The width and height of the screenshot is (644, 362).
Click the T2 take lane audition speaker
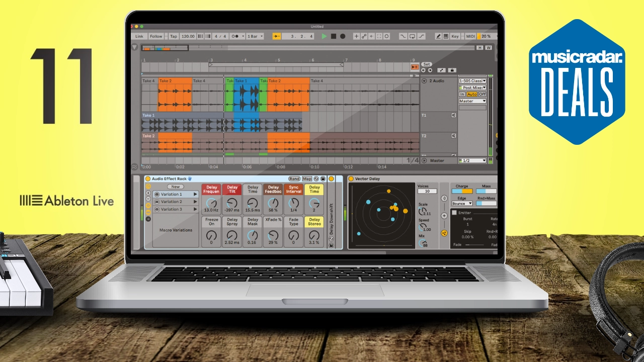[x=453, y=136]
